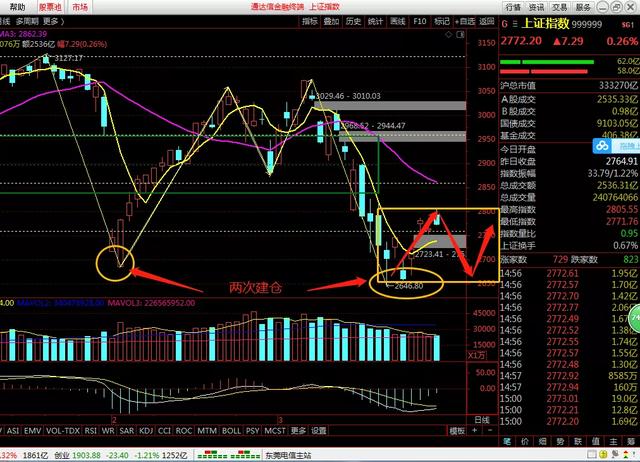Click the 标记 toolbar button

[x=442, y=21]
